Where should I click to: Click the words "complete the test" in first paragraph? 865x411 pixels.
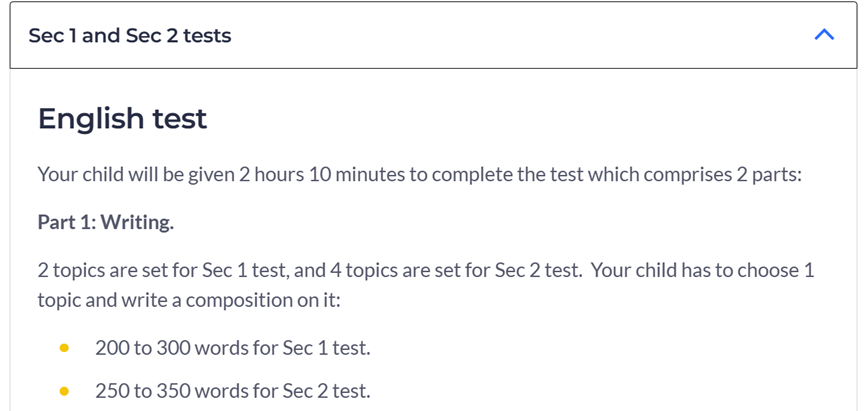(508, 175)
